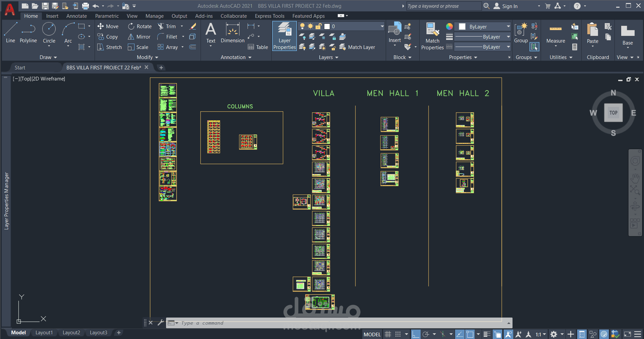Insert a Table

258,47
